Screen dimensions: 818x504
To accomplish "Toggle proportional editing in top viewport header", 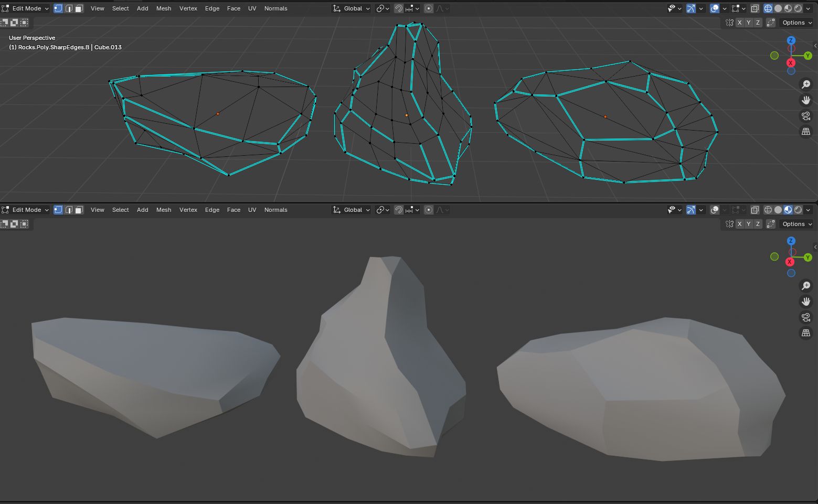I will 429,8.
